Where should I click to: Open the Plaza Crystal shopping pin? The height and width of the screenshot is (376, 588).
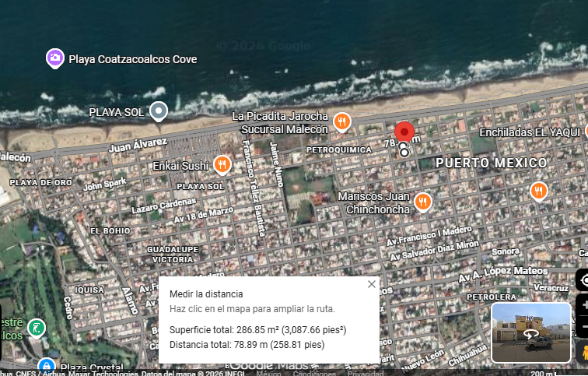tap(47, 366)
